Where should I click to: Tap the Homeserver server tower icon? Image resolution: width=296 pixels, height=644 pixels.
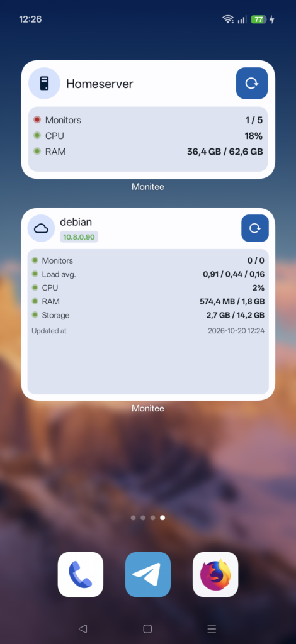click(x=44, y=84)
